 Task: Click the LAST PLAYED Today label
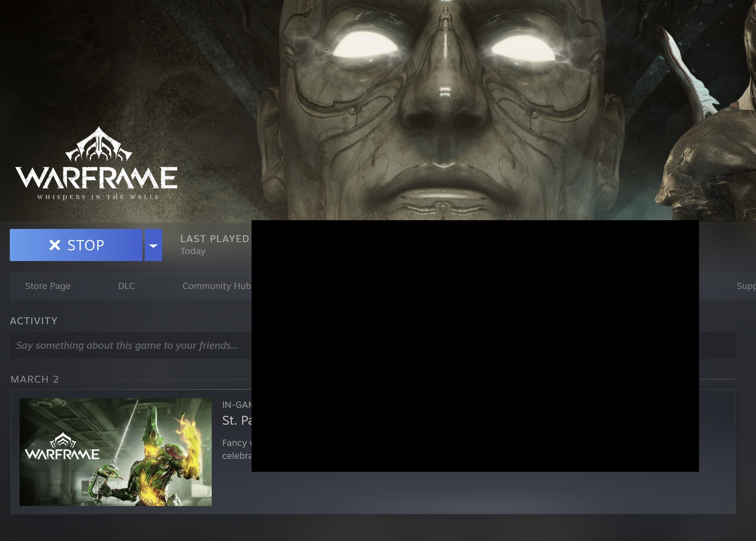click(215, 244)
